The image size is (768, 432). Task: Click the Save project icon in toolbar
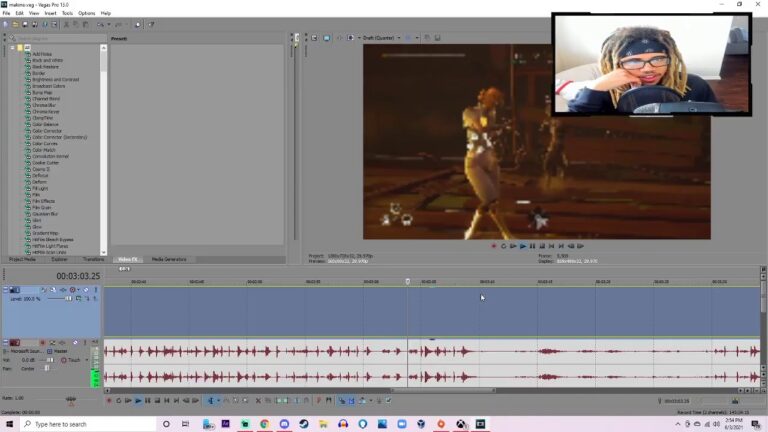click(24, 23)
